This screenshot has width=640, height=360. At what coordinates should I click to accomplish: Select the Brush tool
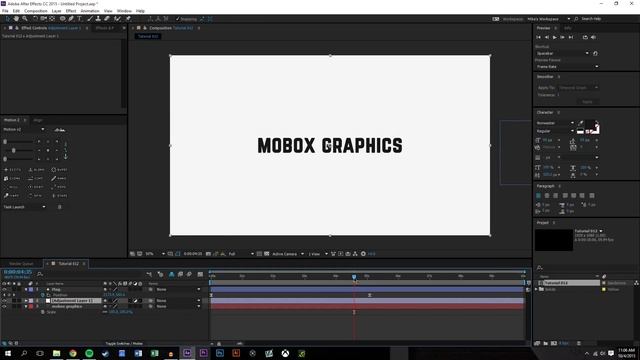[90, 19]
